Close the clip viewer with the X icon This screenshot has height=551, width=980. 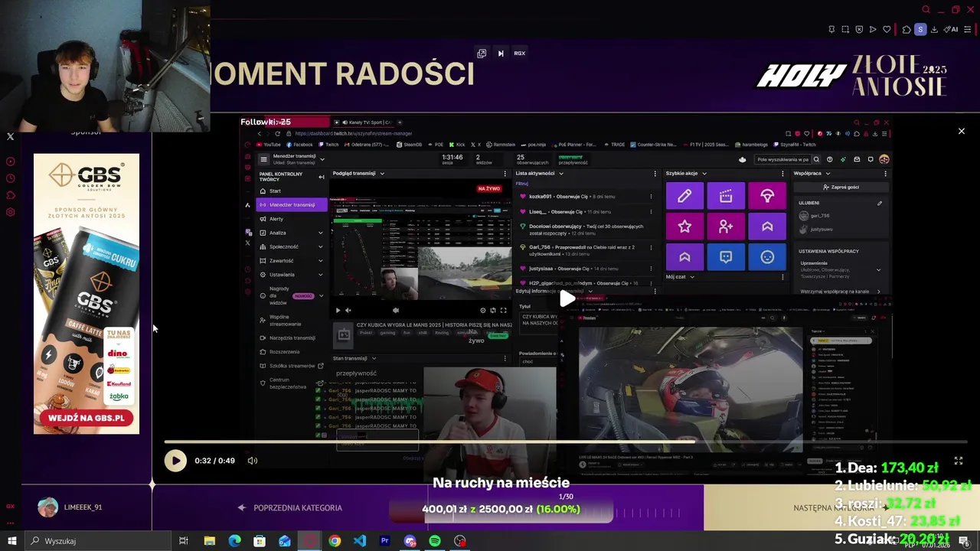(962, 132)
